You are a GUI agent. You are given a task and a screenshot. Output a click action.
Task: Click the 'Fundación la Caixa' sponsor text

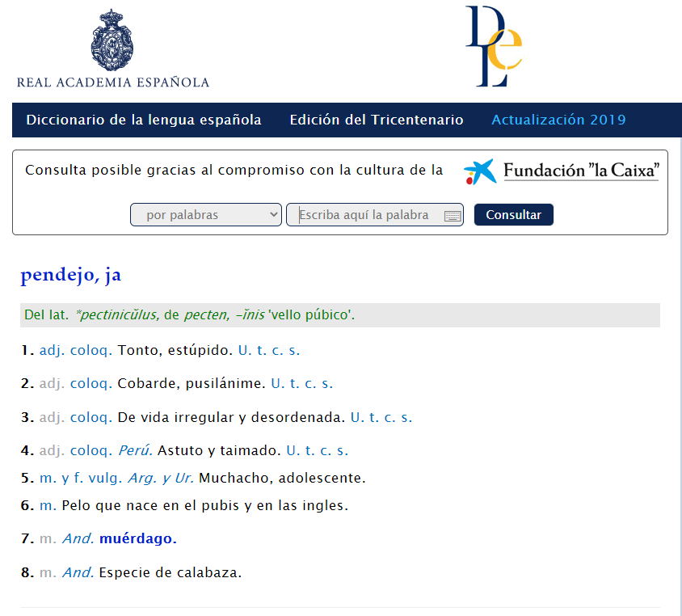(581, 171)
